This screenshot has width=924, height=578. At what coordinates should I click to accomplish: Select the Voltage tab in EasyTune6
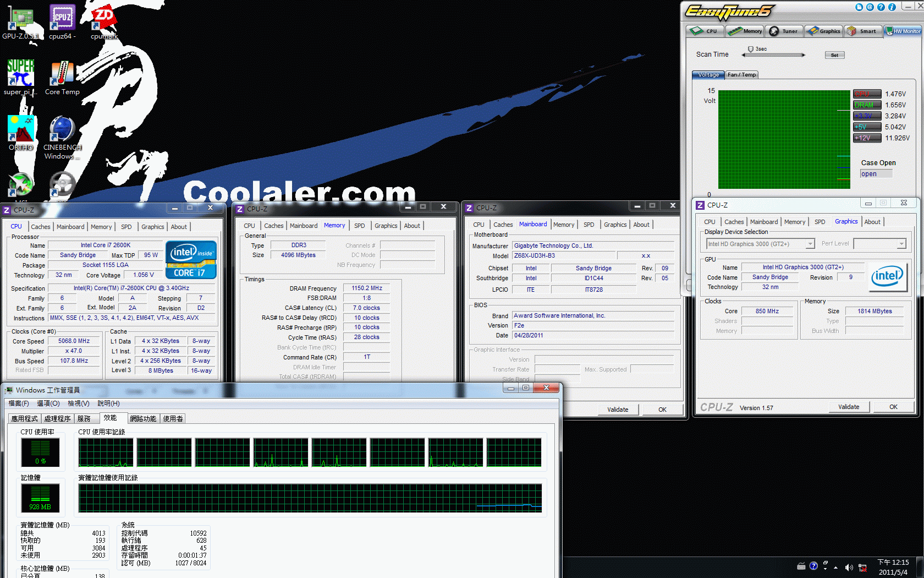click(x=708, y=75)
